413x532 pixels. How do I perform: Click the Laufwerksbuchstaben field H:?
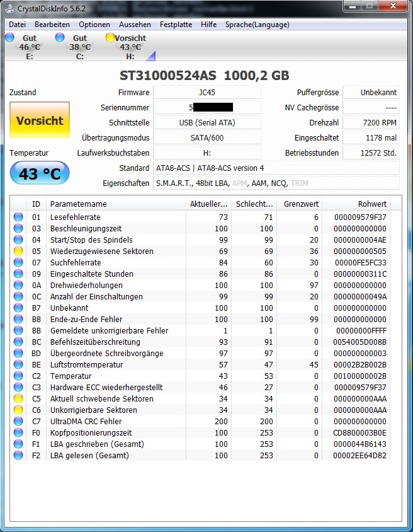[x=207, y=153]
